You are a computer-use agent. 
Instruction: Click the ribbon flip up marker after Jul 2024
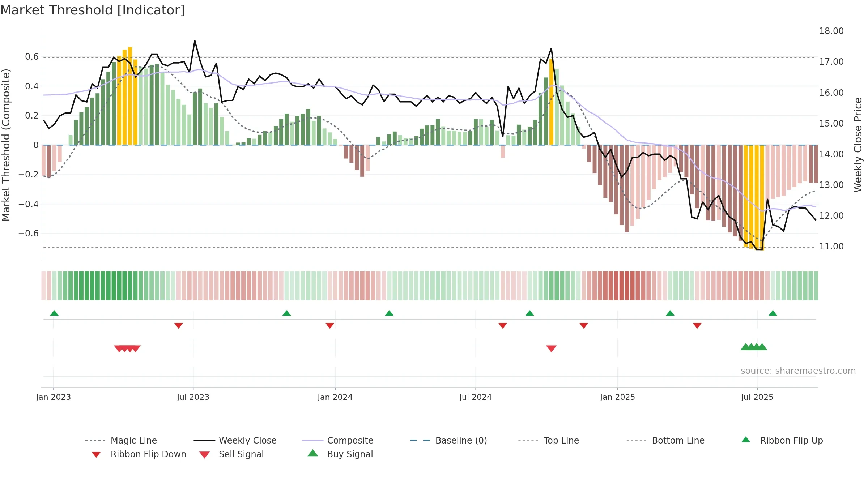(530, 313)
